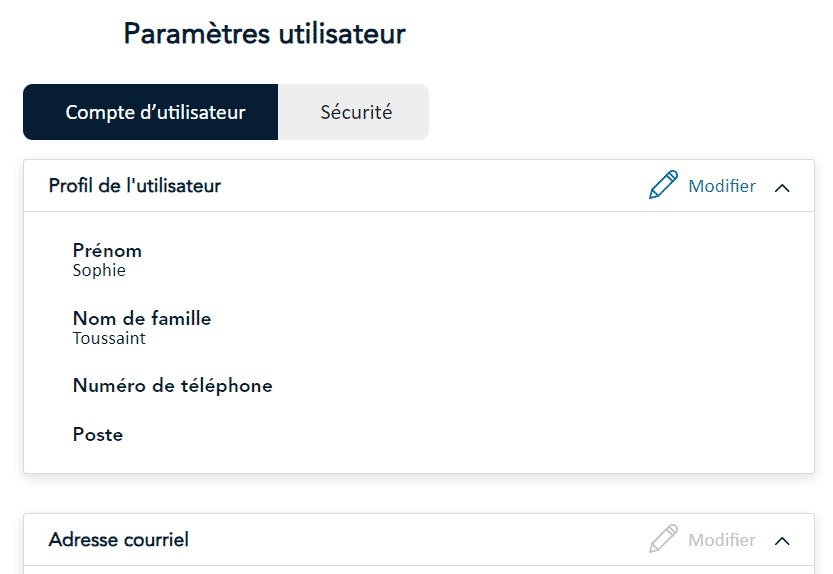The height and width of the screenshot is (574, 833).
Task: Click the Numéro de téléphone label
Action: (x=173, y=386)
